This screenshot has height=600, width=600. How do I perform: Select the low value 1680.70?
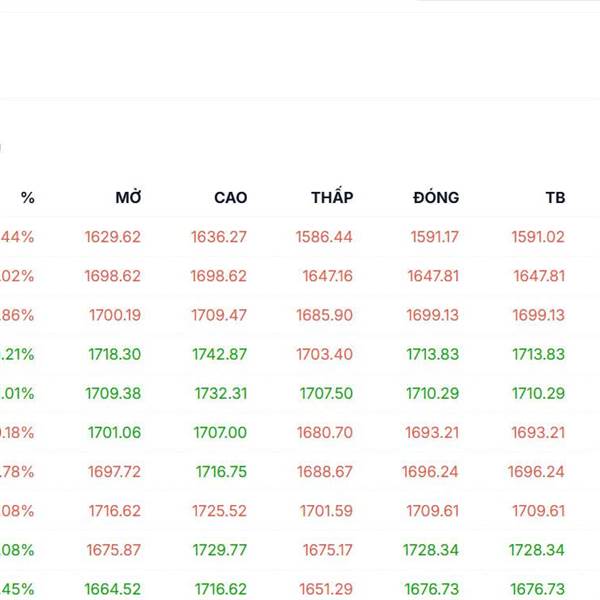[324, 432]
